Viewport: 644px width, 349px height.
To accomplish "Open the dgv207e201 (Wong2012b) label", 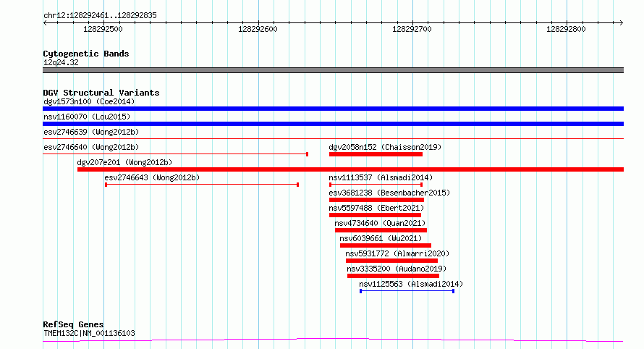I will tap(125, 162).
